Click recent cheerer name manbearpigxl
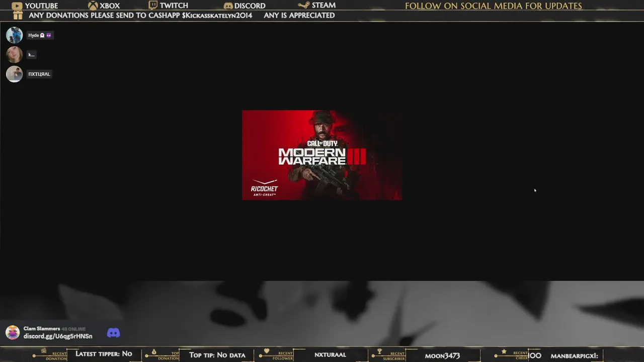Screen dimensions: 644x362 click(x=574, y=355)
